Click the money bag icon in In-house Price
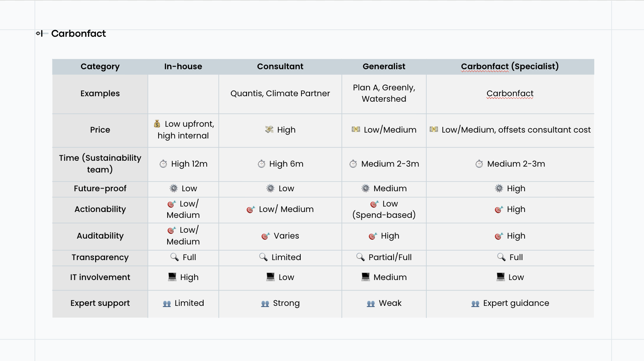The image size is (644, 361). [157, 124]
